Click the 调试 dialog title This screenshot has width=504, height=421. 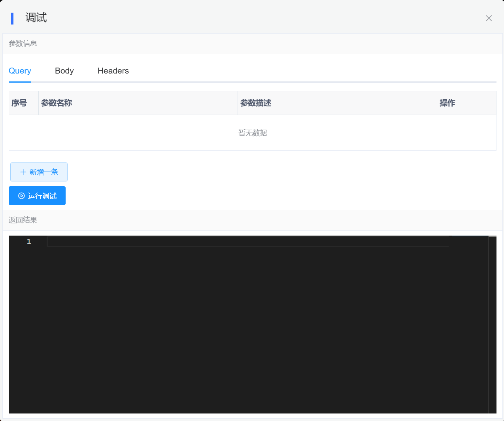pos(36,18)
